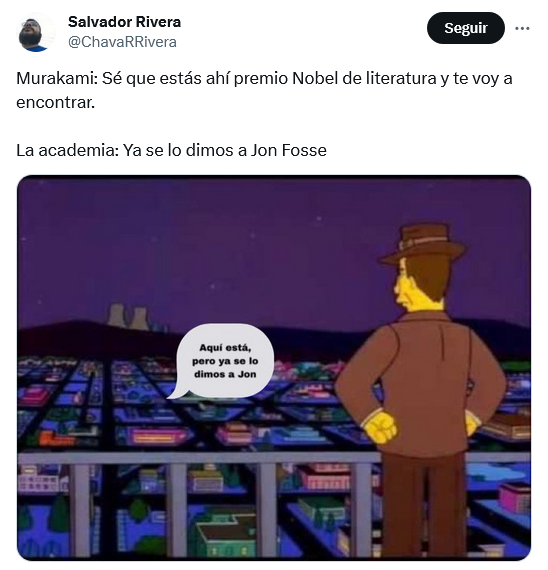Click Salvador Rivera's profile avatar

[36, 32]
